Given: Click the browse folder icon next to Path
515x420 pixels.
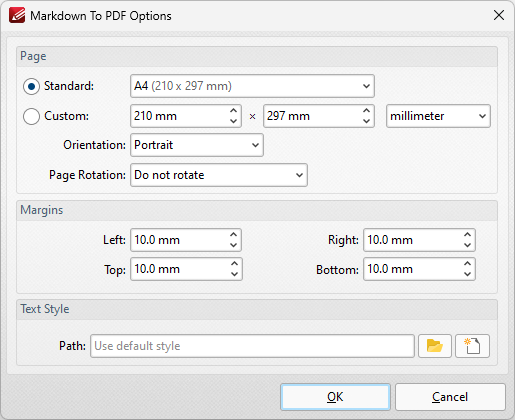Looking at the screenshot, I should pyautogui.click(x=435, y=346).
